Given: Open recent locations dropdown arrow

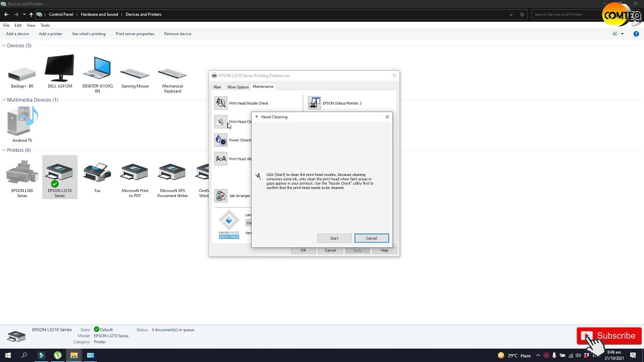Looking at the screenshot, I should pos(24,15).
